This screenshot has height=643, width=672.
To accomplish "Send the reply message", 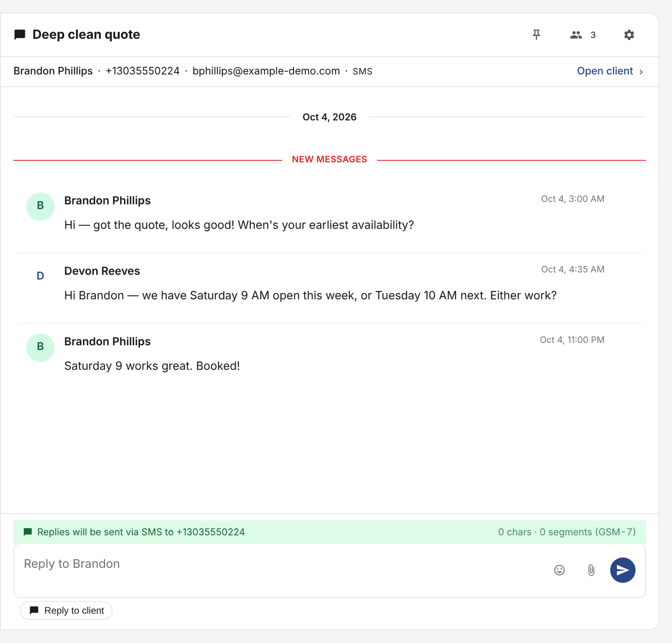I will click(x=622, y=570).
